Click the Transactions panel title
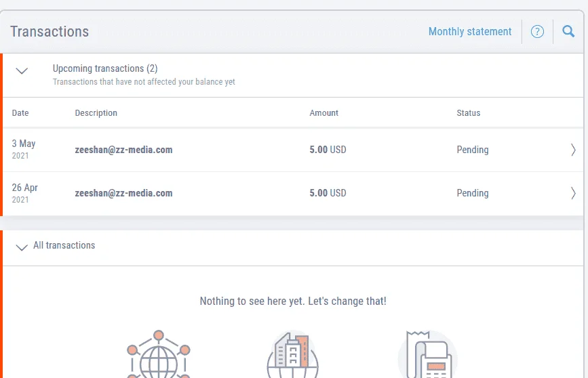The height and width of the screenshot is (378, 588). [x=50, y=31]
